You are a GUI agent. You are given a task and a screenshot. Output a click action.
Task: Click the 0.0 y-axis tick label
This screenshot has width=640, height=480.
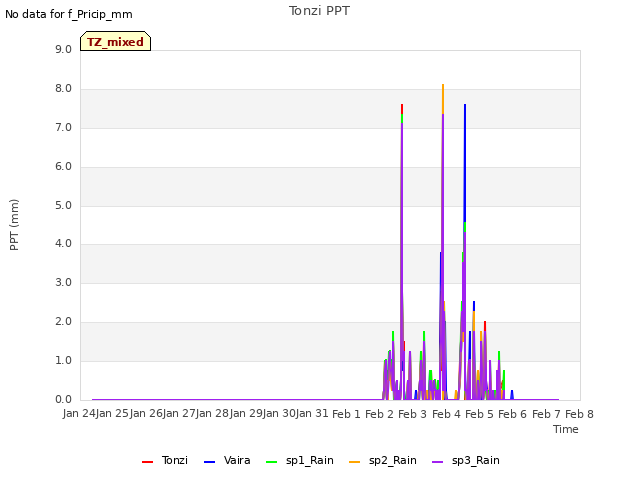pos(63,400)
